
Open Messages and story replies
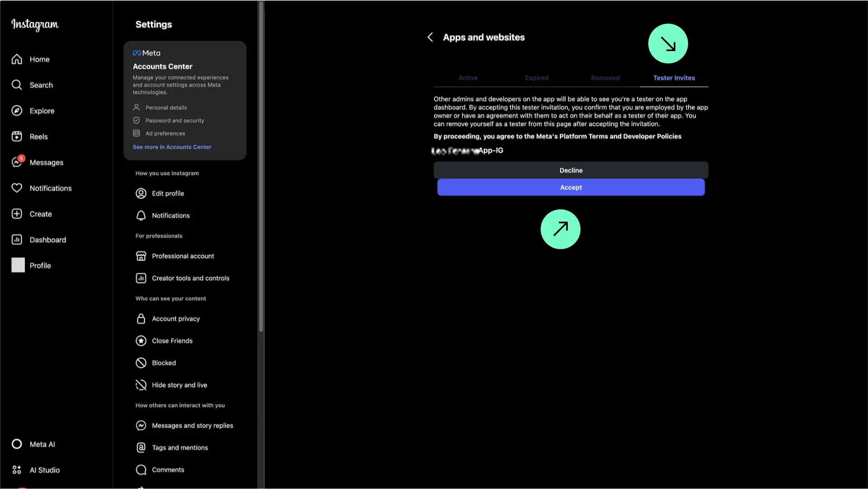click(184, 426)
